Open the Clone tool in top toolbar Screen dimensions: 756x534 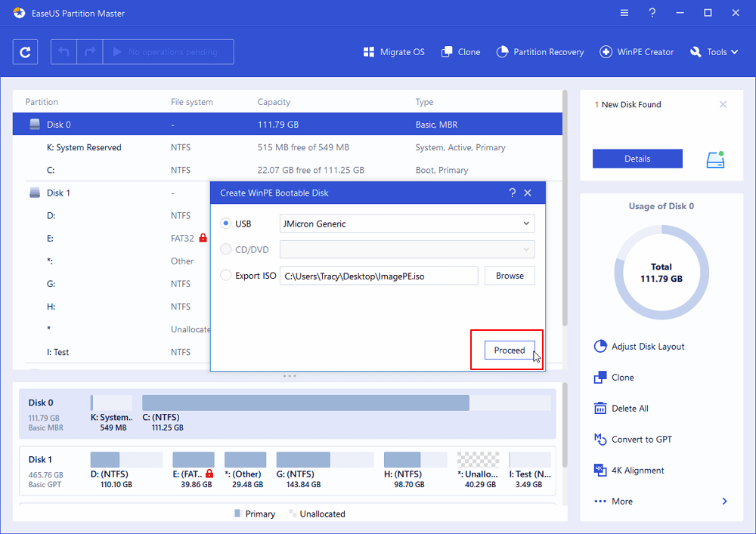pyautogui.click(x=460, y=52)
